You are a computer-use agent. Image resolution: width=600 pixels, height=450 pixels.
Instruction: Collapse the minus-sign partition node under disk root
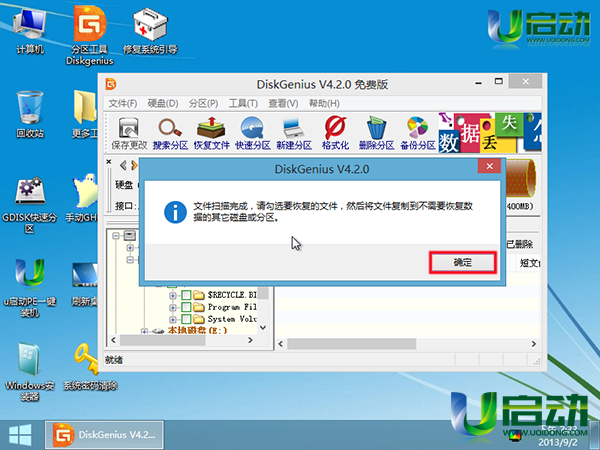[130, 260]
